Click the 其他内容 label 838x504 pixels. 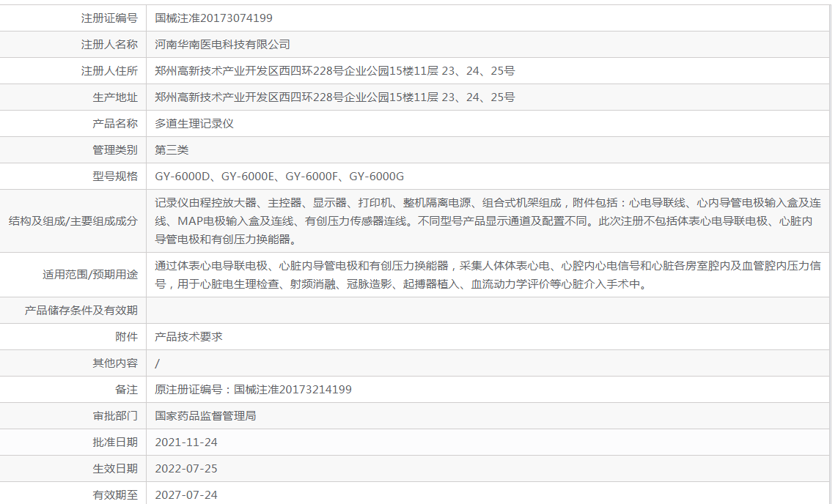point(115,363)
